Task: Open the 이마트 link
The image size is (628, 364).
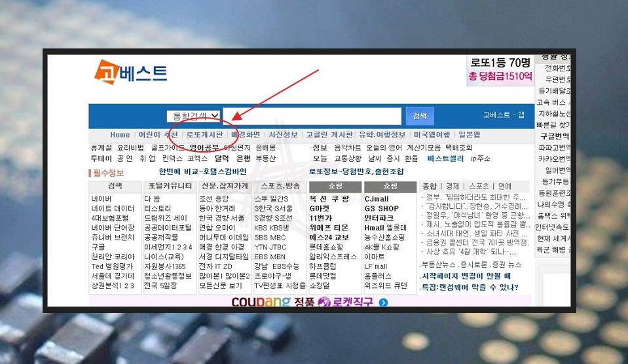Action: [375, 257]
